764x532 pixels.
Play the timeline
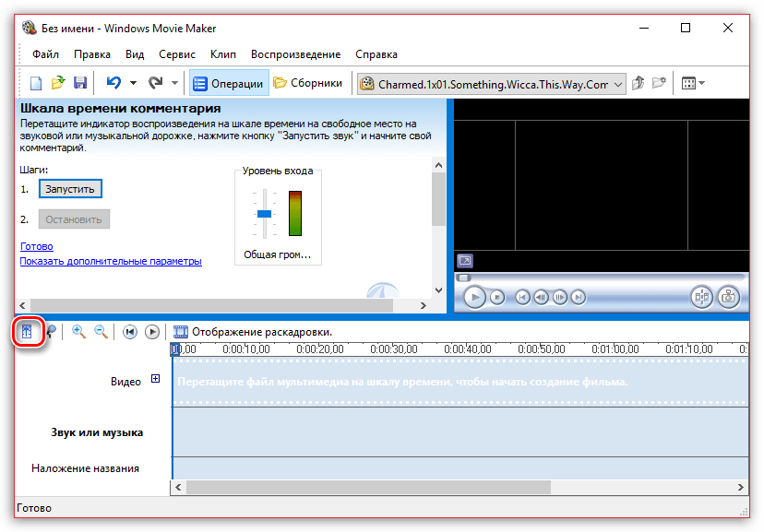point(152,332)
